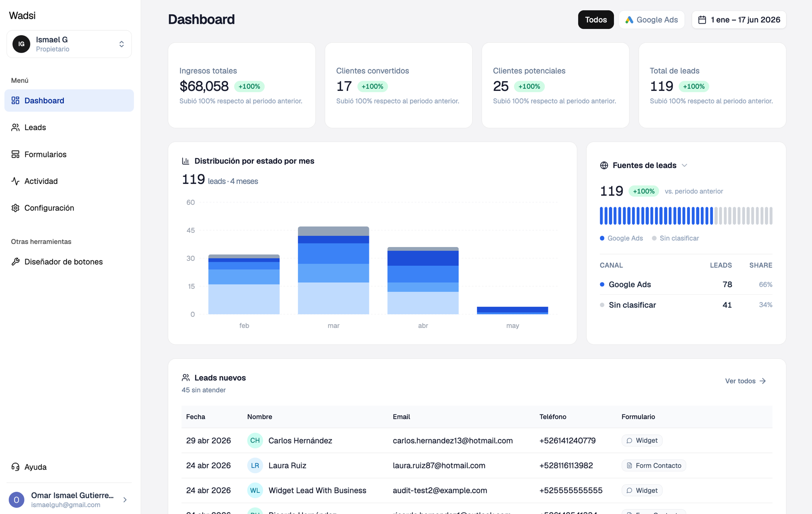Select the Todos filter button

pyautogui.click(x=596, y=20)
